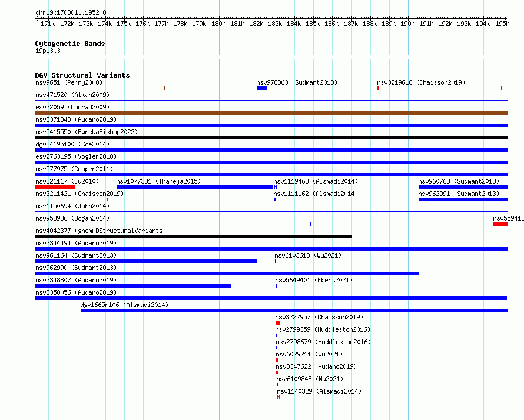This screenshot has width=524, height=420.
Task: Select the brown esv22059 (Conrad2009) bar
Action: coord(271,113)
